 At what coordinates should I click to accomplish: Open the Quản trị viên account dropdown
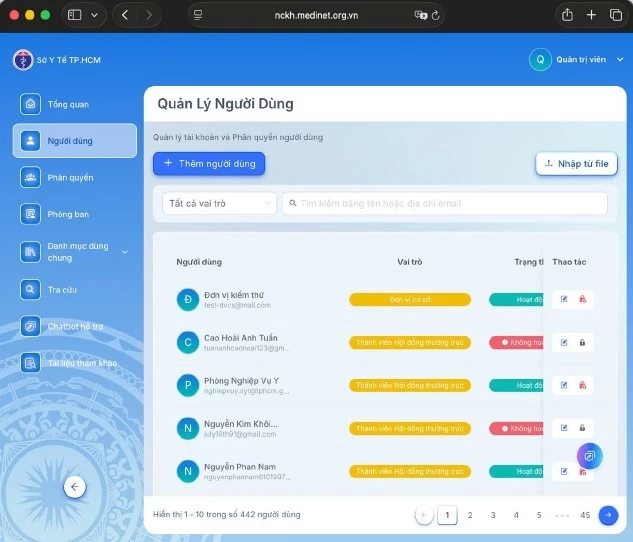point(577,60)
